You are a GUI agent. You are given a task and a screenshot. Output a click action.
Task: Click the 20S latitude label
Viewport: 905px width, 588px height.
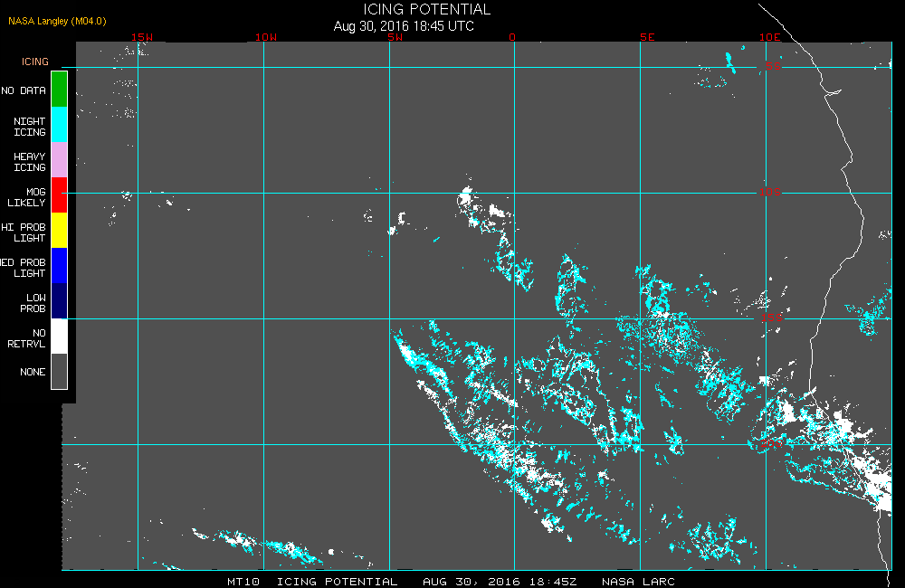771,444
